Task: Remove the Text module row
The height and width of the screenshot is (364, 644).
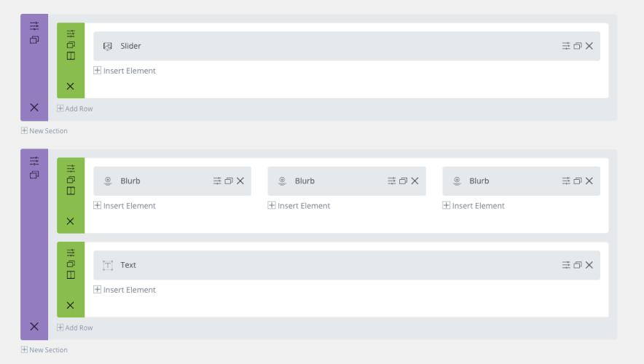Action: (x=71, y=305)
